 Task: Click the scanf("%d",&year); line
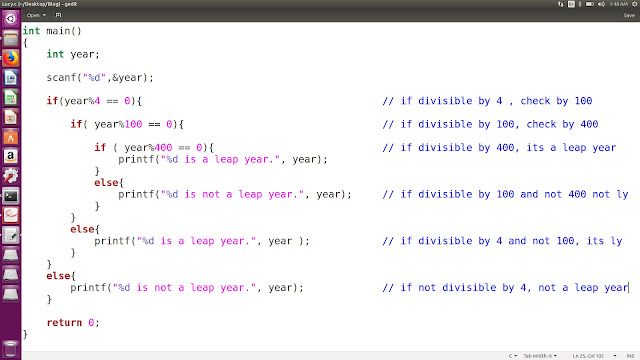click(100, 78)
